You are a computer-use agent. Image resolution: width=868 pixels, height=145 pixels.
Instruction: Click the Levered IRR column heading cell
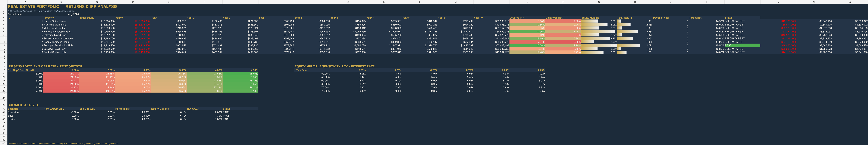[527, 18]
